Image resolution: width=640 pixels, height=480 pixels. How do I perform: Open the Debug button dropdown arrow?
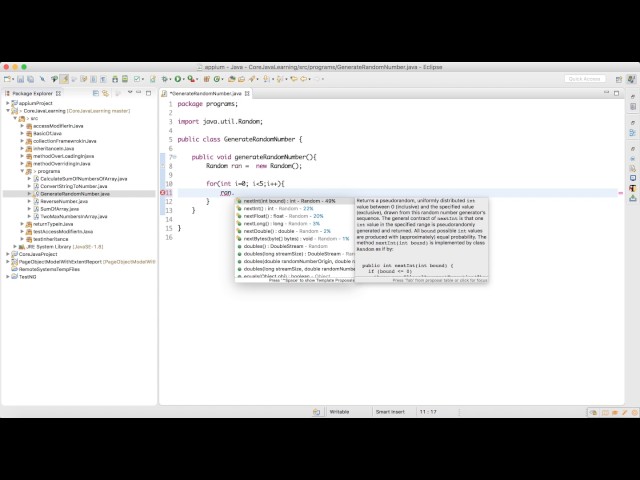170,79
